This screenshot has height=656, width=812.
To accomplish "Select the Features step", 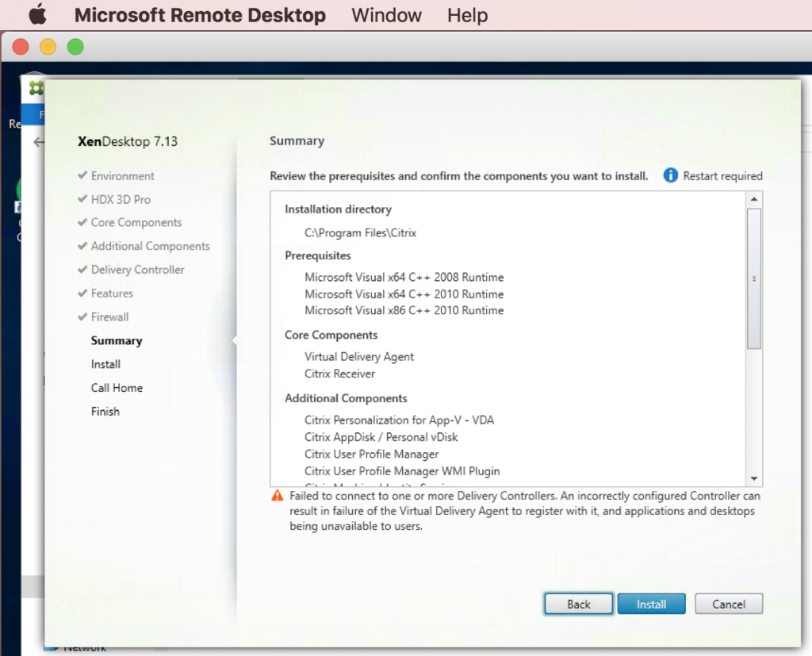I will click(x=112, y=293).
